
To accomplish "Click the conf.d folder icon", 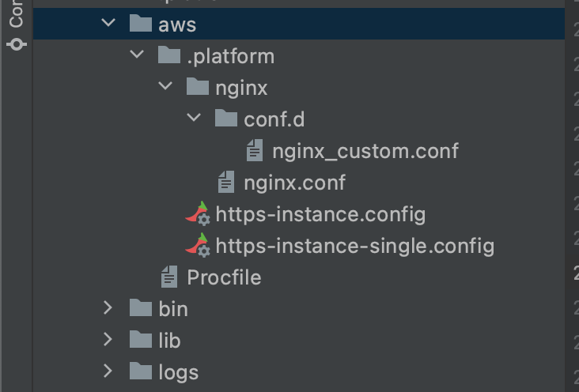I will coord(226,119).
